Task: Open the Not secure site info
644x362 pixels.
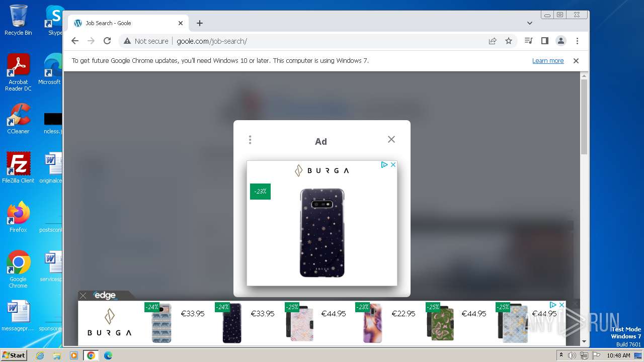Action: click(146, 41)
